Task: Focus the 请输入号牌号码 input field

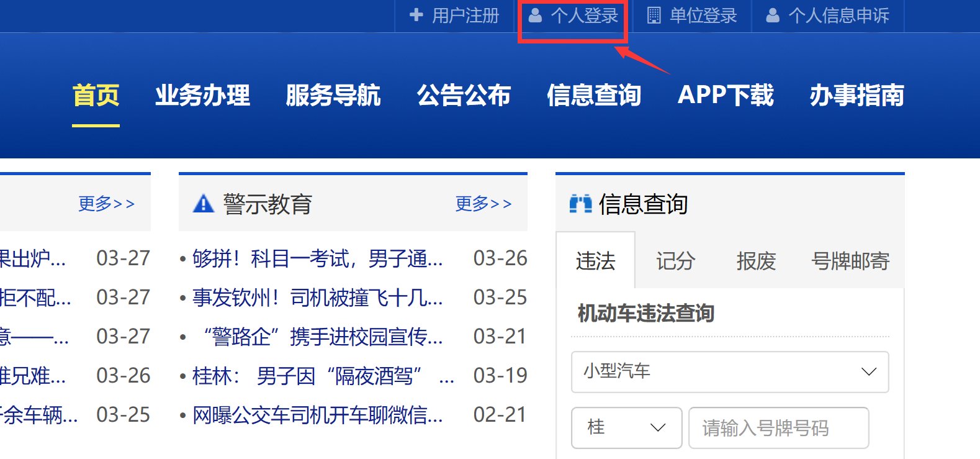Action: coord(779,427)
